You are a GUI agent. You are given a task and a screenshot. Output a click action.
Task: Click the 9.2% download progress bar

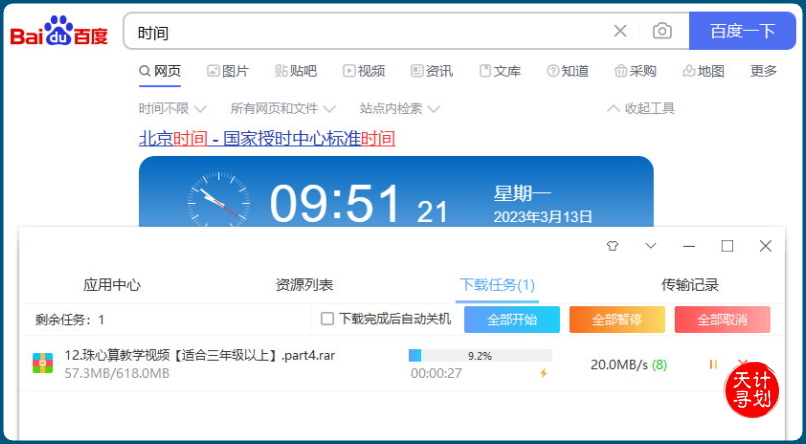(x=480, y=356)
